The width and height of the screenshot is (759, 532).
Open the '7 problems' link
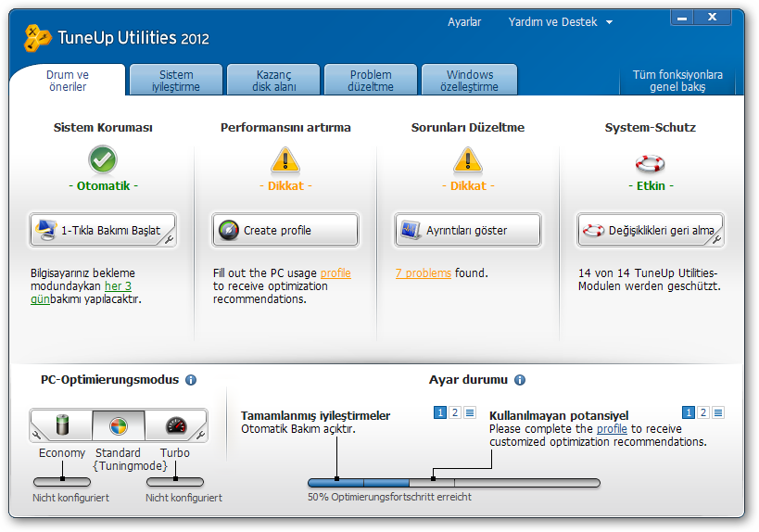[x=424, y=273]
